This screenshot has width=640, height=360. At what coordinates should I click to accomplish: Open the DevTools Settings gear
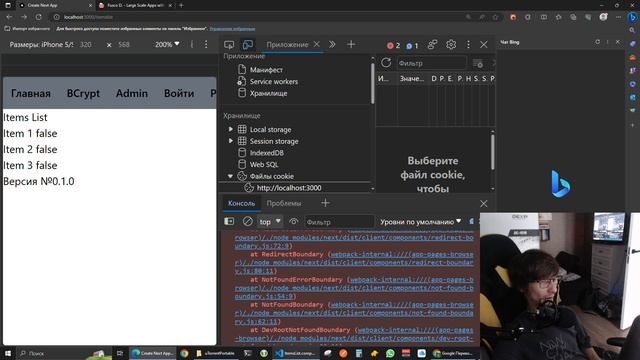(x=451, y=44)
